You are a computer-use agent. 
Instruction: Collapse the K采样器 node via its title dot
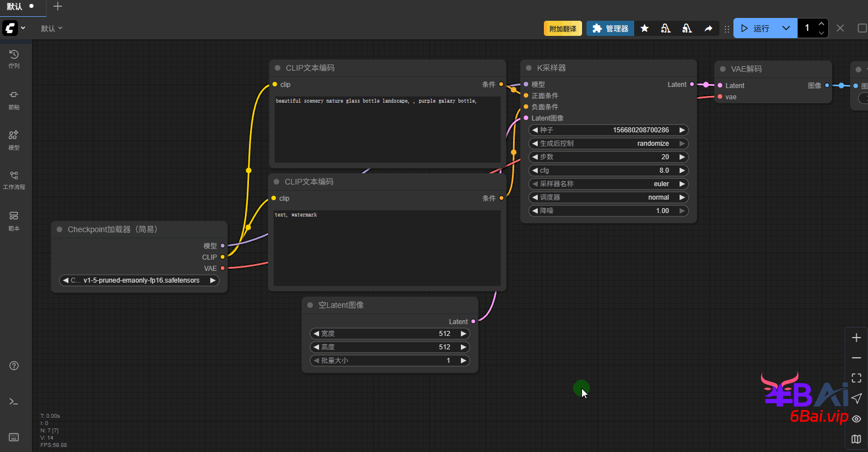(x=529, y=68)
